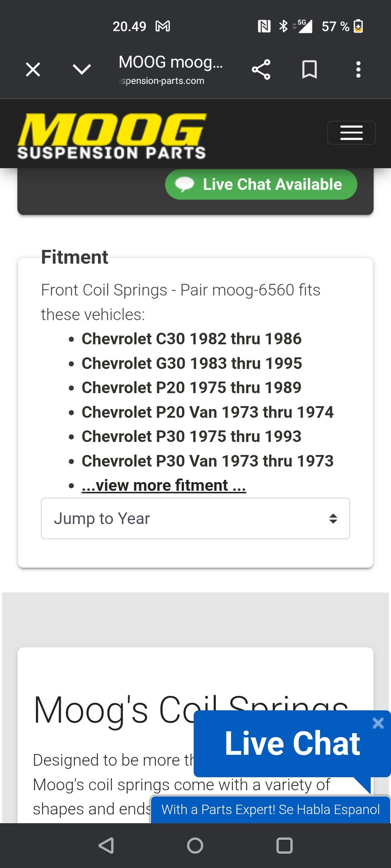This screenshot has height=868, width=391.
Task: Tap the white speech bubble chat icon
Action: point(185,184)
